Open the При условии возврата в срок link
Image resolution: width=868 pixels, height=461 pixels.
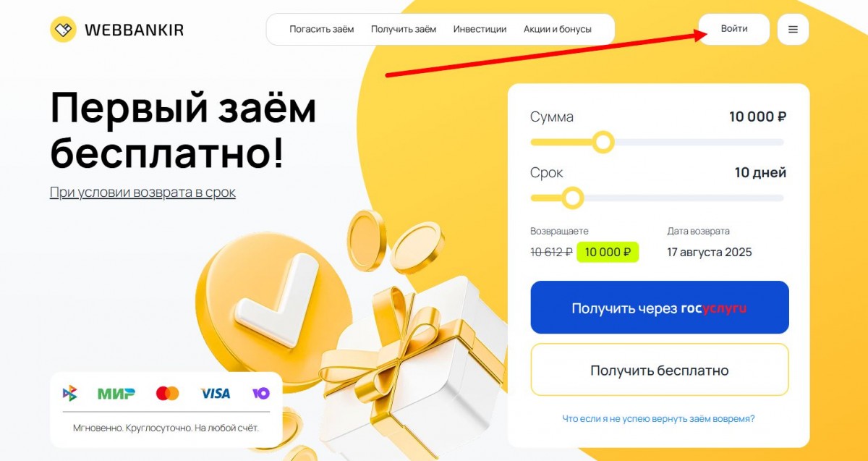[142, 193]
